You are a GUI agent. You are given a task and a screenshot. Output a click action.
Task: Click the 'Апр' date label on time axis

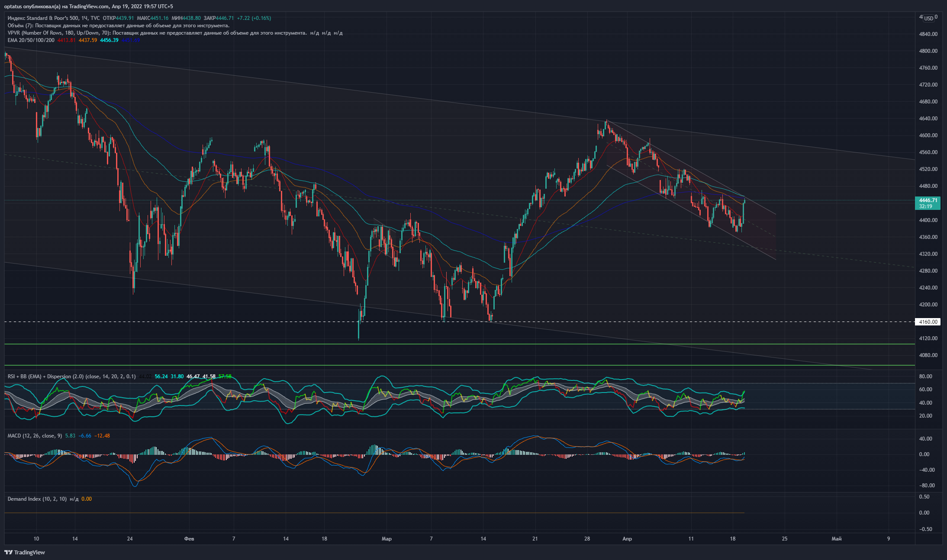click(x=627, y=539)
